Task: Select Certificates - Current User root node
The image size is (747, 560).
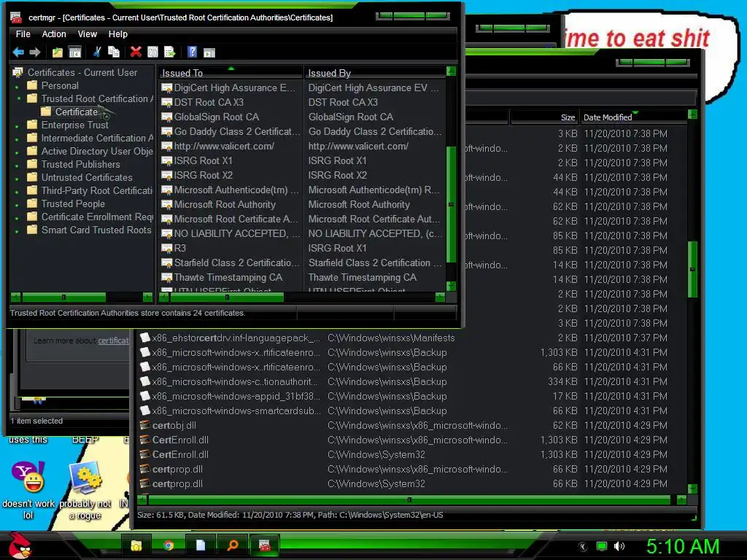Action: point(82,72)
